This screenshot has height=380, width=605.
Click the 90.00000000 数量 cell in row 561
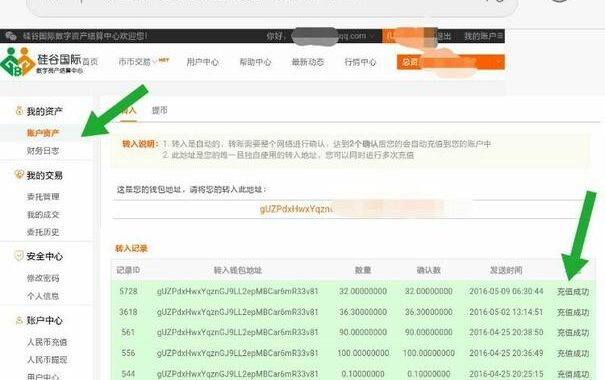(363, 332)
